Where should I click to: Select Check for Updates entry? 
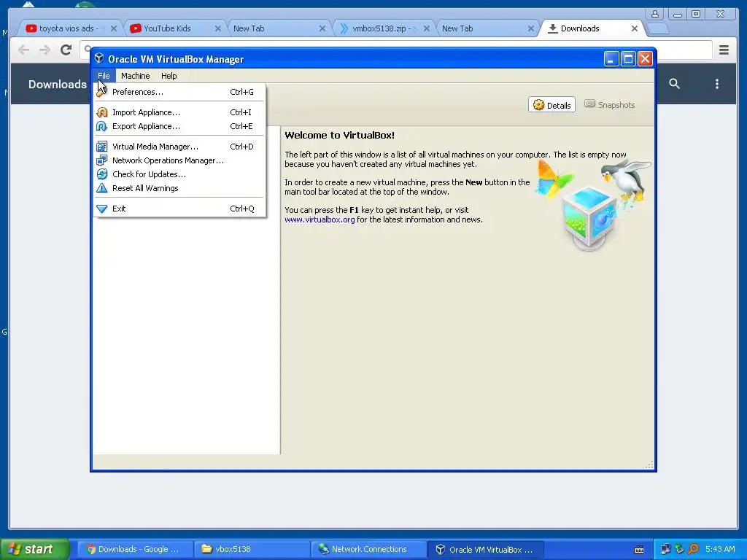click(x=179, y=174)
